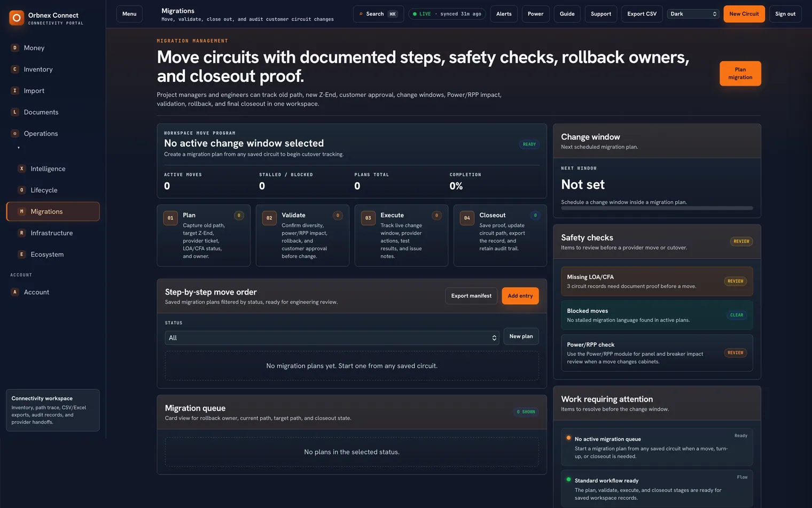Click the orange New Circuit button
Screen dimensions: 812x508
[x=744, y=14]
